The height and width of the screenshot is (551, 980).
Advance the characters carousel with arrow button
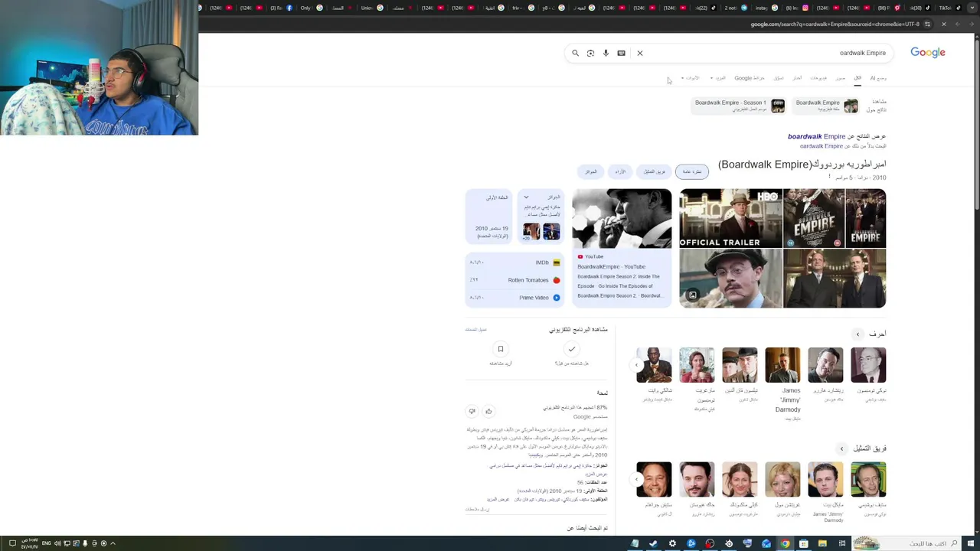pyautogui.click(x=637, y=365)
